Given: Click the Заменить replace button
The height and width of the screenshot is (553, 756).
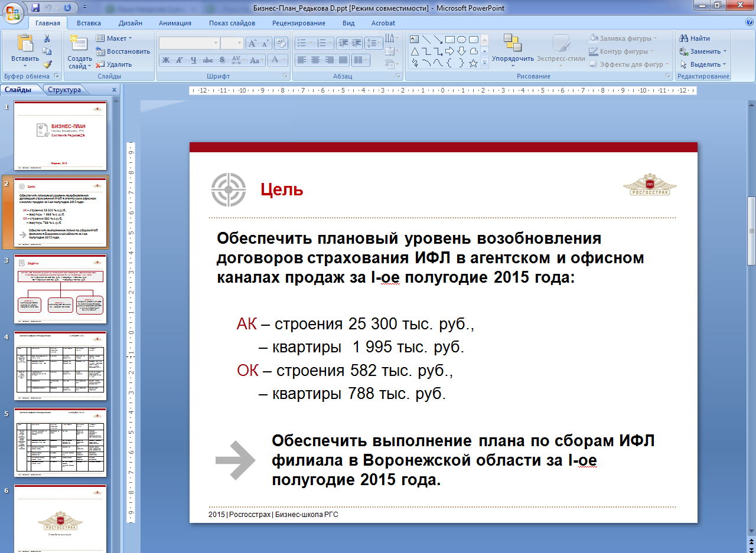Looking at the screenshot, I should point(703,51).
